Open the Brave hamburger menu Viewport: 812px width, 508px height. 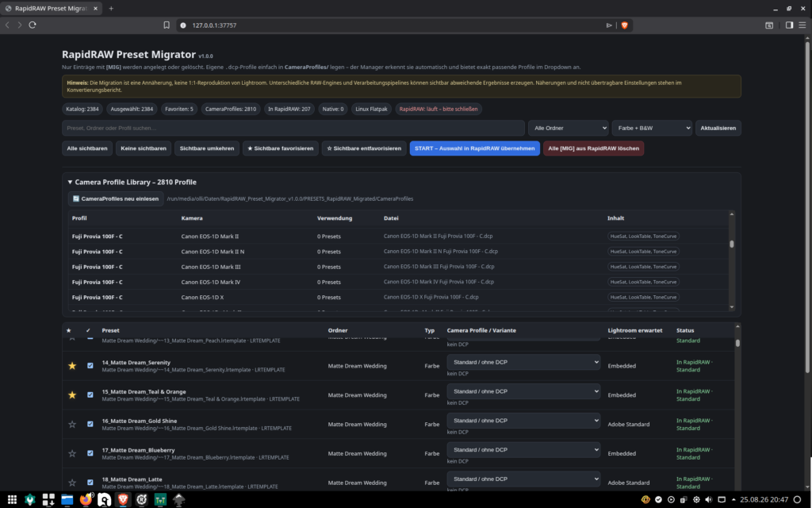click(802, 25)
